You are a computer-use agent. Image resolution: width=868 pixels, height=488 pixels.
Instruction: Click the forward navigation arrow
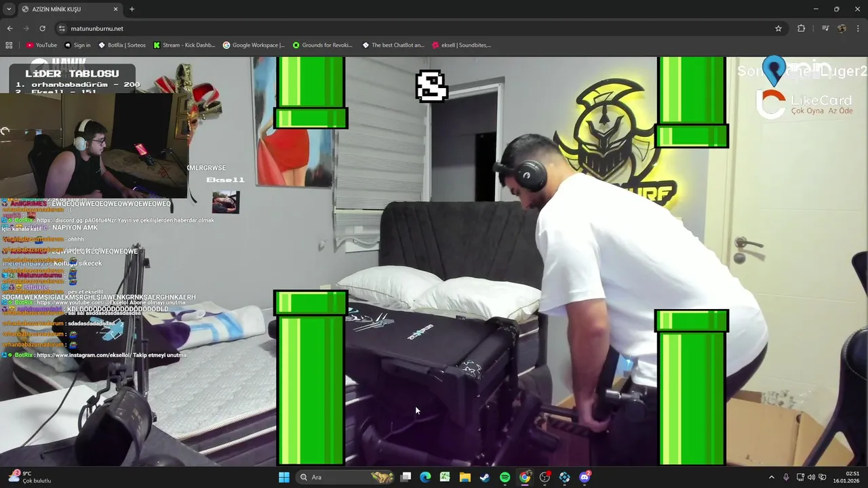(26, 28)
